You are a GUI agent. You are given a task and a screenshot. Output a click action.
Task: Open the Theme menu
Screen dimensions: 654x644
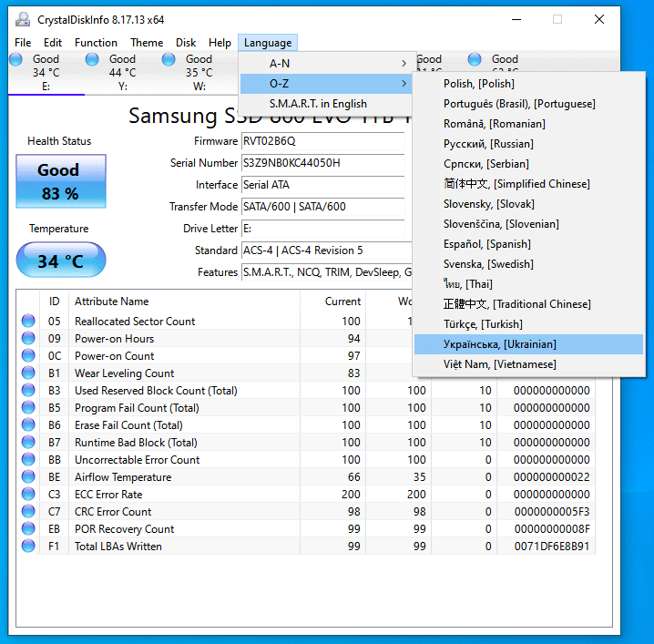click(x=147, y=43)
